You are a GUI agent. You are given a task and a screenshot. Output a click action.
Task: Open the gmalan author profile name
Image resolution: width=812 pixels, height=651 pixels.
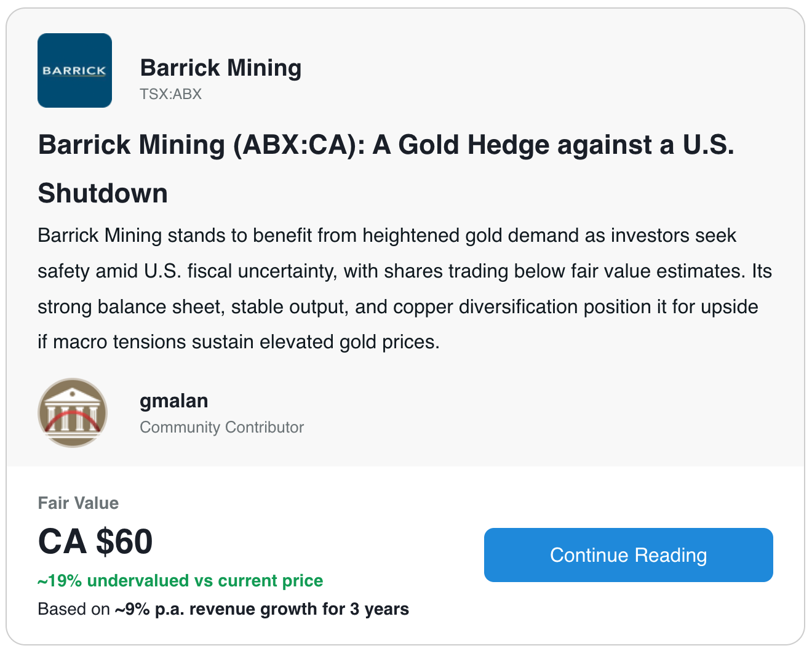(x=173, y=401)
